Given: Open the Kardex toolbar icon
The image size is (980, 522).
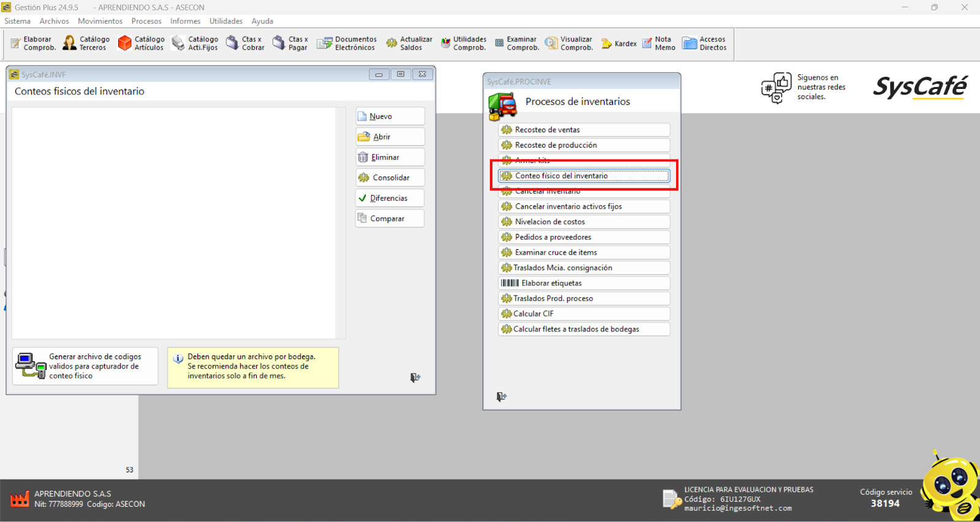Looking at the screenshot, I should [x=619, y=43].
